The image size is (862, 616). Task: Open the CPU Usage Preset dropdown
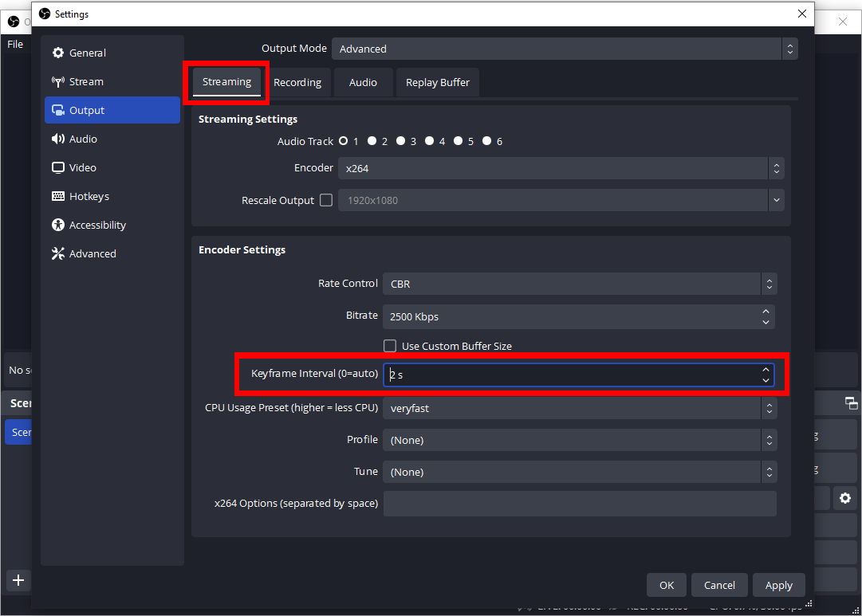pyautogui.click(x=580, y=408)
